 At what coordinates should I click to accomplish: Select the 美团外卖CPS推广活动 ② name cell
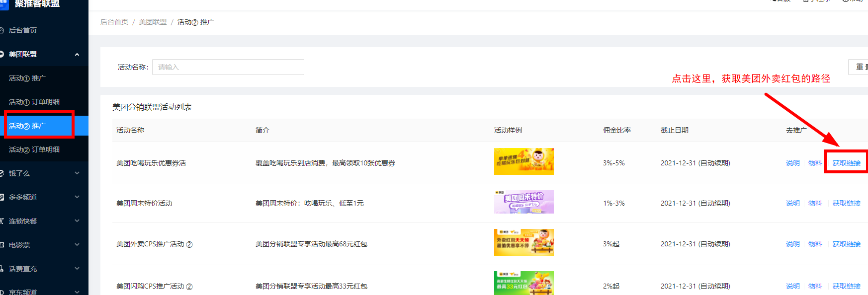[155, 244]
